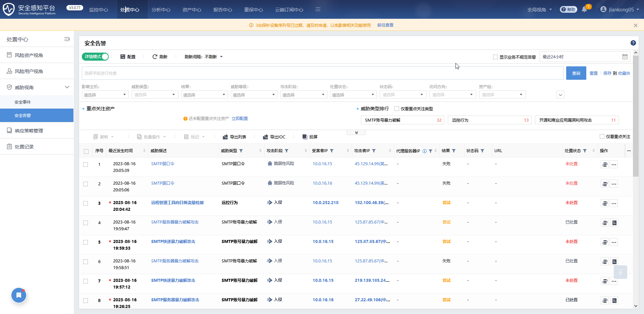Screen dimensions: 644x314
Task: Check the row 1 checkbox
Action: (86, 165)
